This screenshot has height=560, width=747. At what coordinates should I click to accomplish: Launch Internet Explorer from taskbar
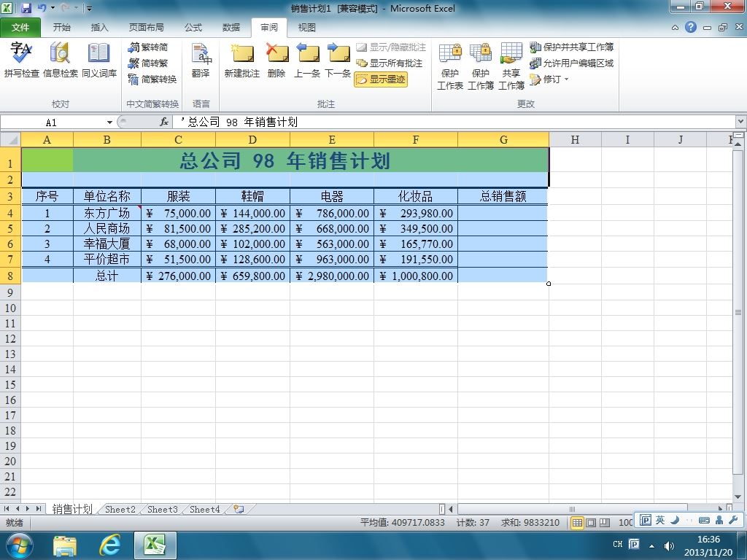pos(109,545)
